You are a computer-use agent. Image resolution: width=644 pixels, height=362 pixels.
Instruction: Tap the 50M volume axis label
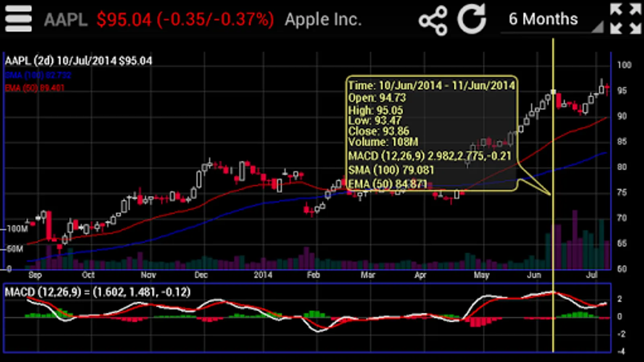click(x=15, y=249)
